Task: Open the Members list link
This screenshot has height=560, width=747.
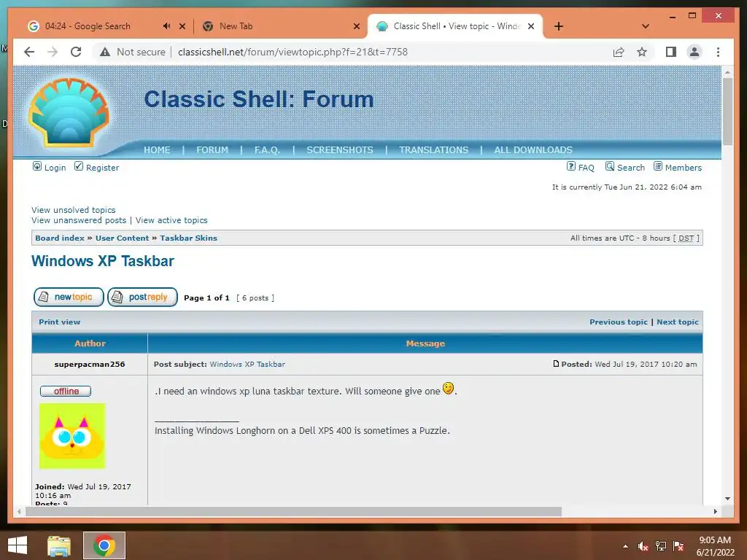Action: [683, 168]
